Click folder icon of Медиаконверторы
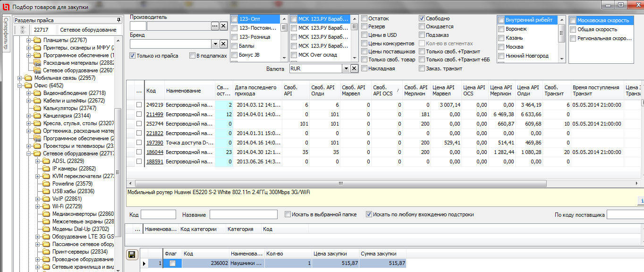This screenshot has width=644, height=272. point(47,214)
